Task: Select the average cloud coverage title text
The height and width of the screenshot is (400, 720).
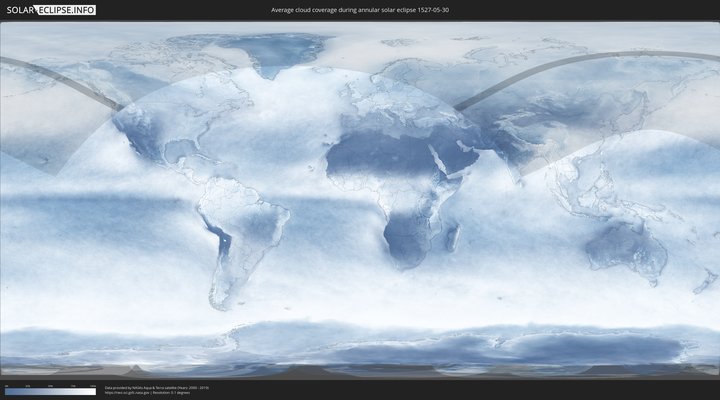Action: 359,10
